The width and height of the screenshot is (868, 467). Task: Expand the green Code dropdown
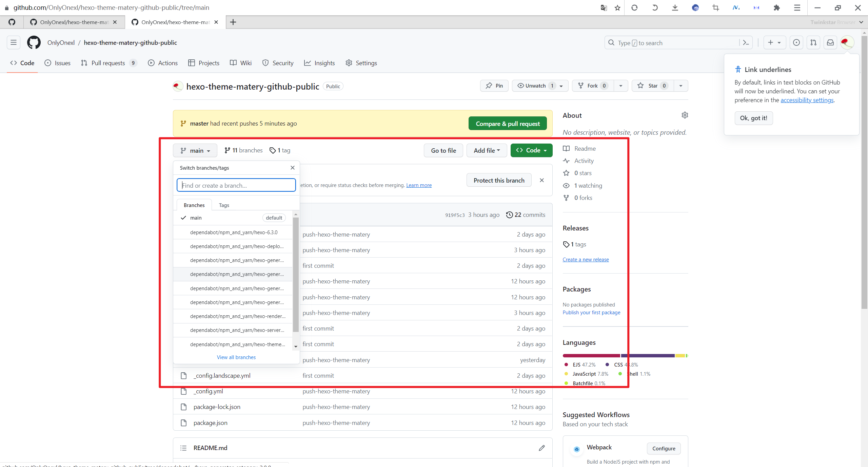tap(531, 150)
